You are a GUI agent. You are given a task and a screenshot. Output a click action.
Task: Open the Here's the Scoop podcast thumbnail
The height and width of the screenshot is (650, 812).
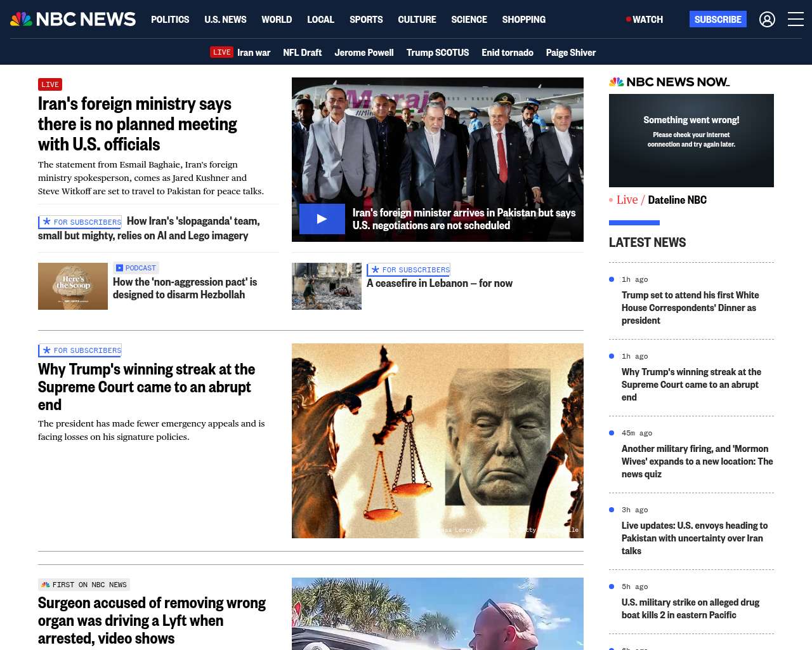click(73, 286)
